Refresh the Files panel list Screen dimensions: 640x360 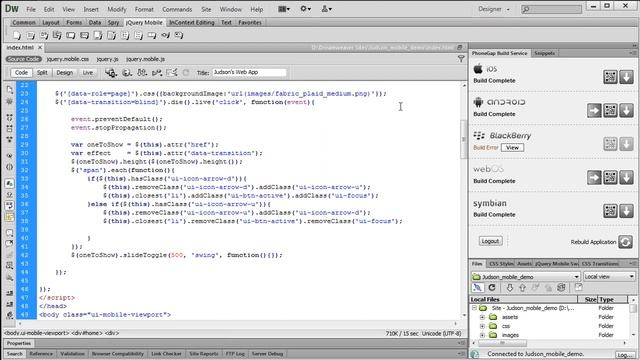[492, 288]
